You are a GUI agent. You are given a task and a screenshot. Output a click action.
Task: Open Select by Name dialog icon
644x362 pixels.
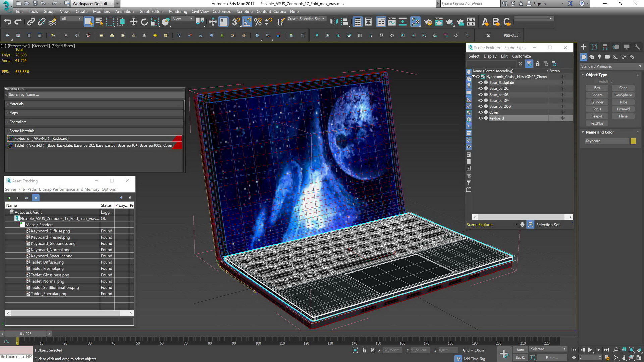pos(99,22)
